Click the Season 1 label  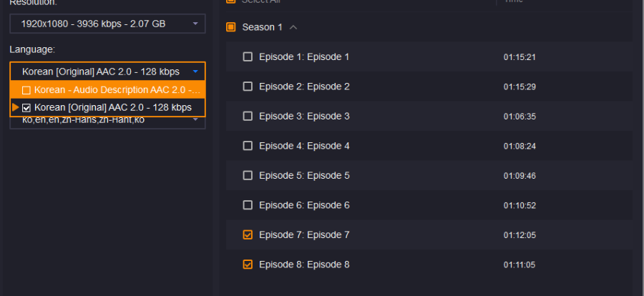(263, 27)
